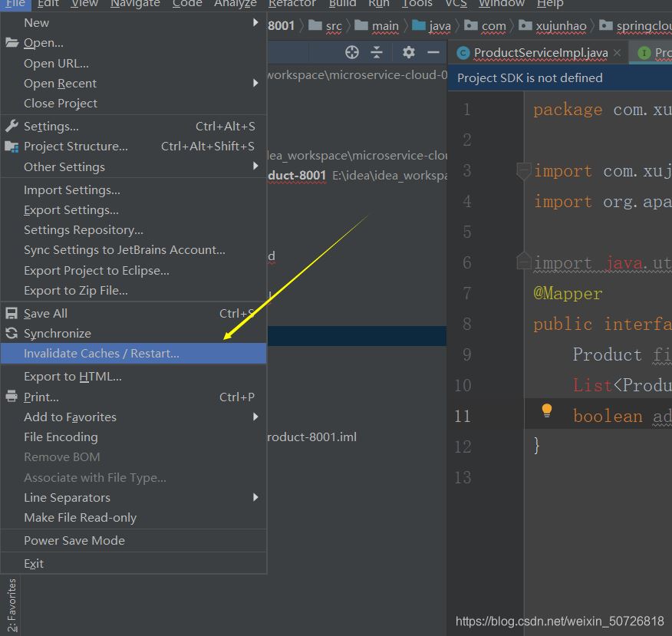Select Invalidate Caches / Restart

click(133, 353)
